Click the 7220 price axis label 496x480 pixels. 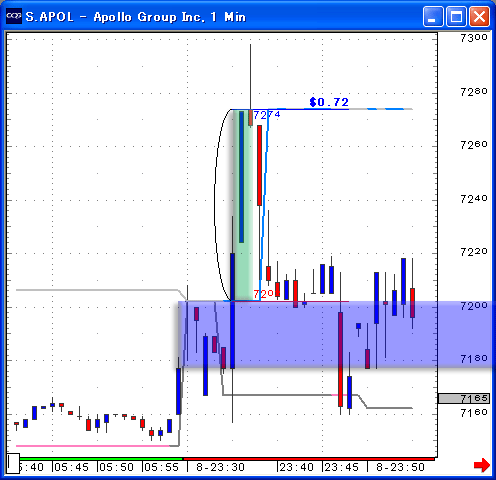coord(474,252)
